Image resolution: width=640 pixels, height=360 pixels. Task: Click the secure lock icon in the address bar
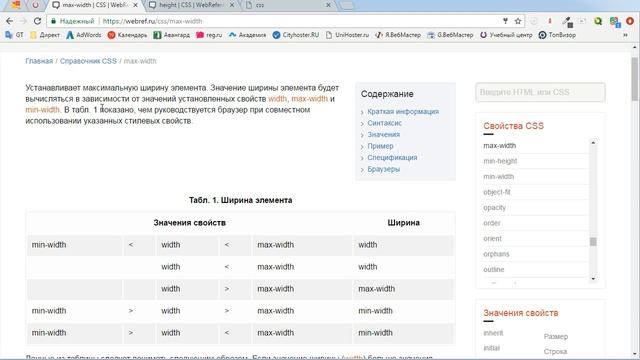pyautogui.click(x=53, y=21)
